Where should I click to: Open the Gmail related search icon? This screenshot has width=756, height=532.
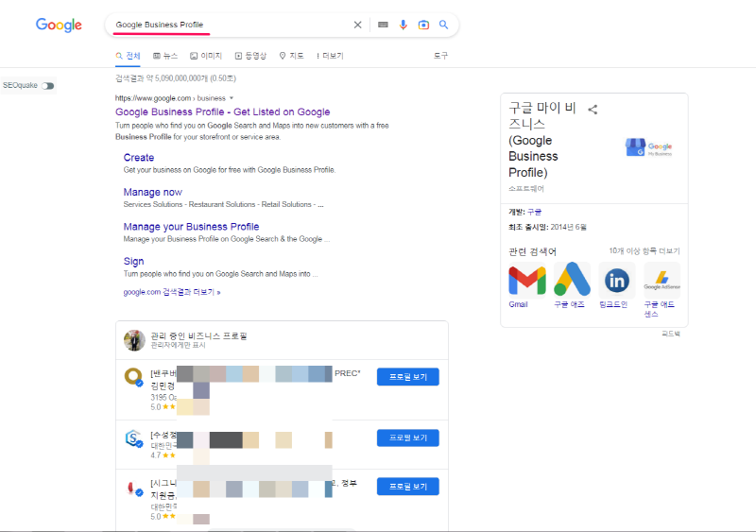tap(527, 280)
